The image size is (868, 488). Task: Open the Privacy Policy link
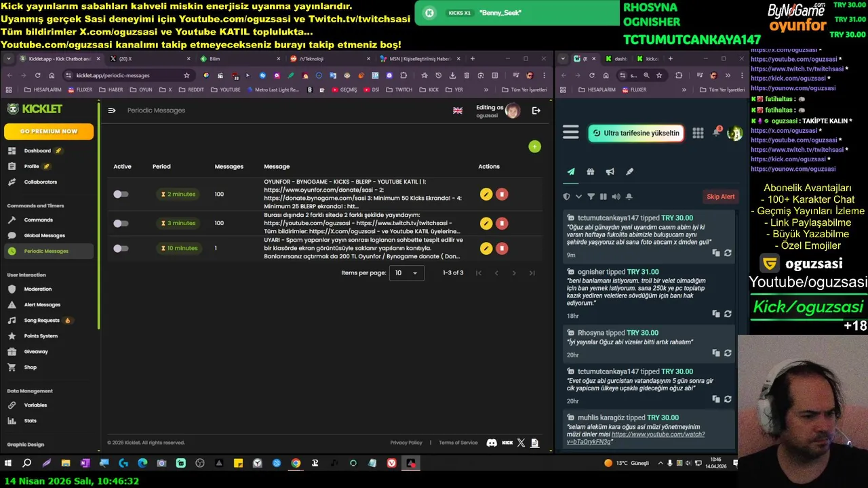[x=406, y=443]
